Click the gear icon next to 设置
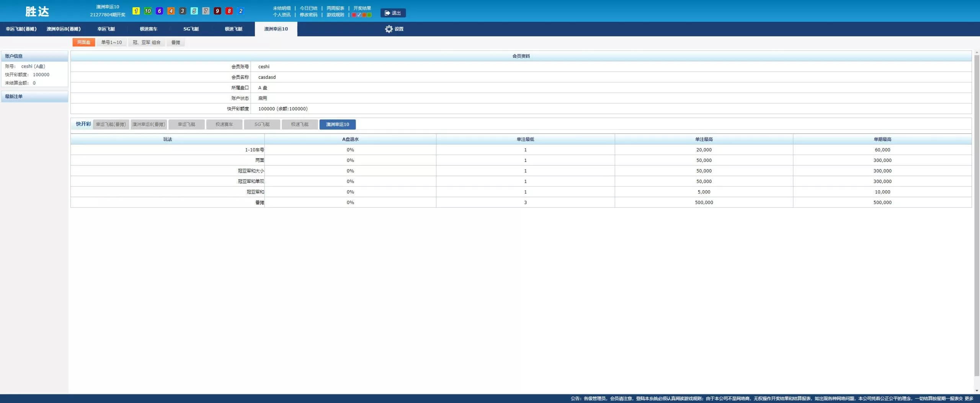The height and width of the screenshot is (403, 980). [x=389, y=29]
